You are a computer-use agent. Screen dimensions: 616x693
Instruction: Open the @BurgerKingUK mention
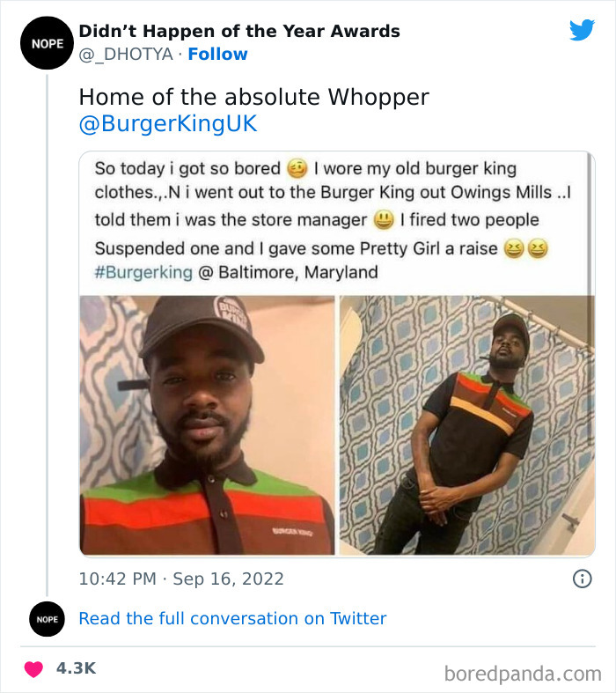168,124
